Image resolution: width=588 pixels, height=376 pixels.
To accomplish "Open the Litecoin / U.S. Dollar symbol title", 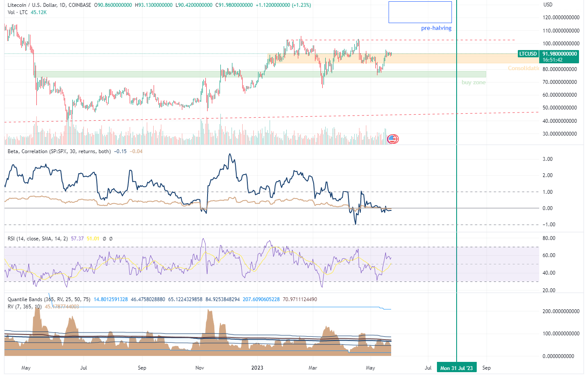I will [x=49, y=5].
